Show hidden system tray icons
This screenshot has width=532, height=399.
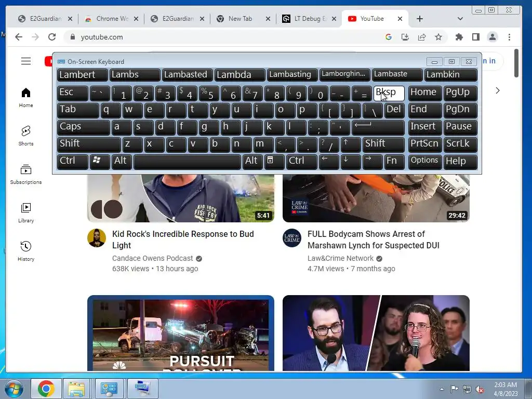(x=442, y=389)
